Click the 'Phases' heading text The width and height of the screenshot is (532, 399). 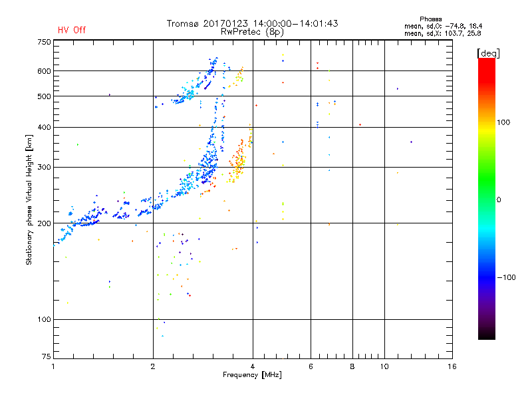430,19
